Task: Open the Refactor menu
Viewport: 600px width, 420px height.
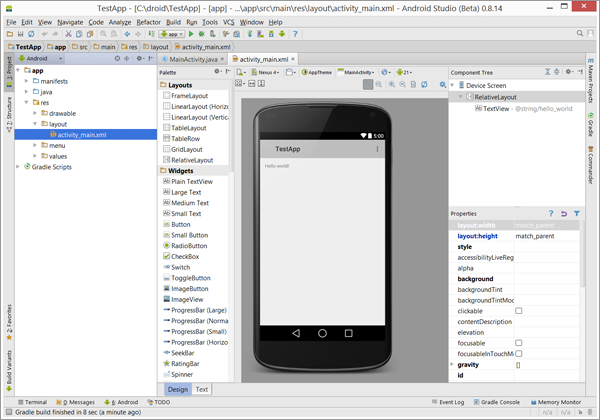Action: [x=148, y=22]
